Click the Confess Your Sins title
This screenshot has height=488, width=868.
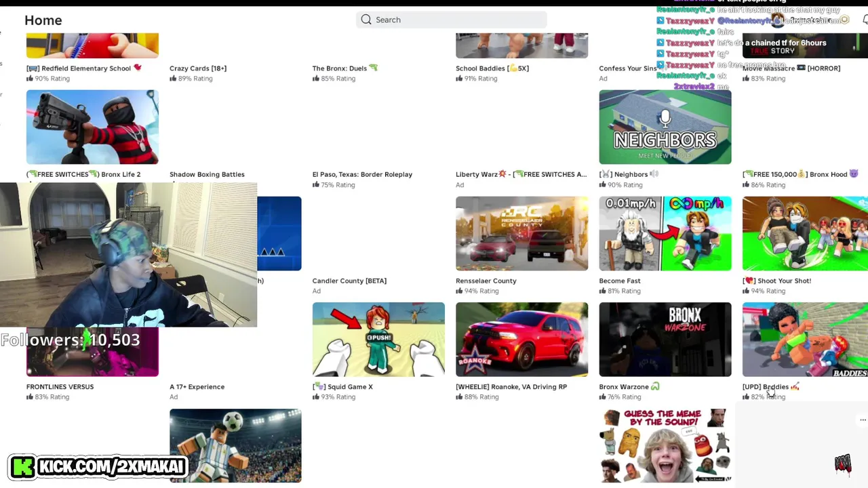(628, 68)
